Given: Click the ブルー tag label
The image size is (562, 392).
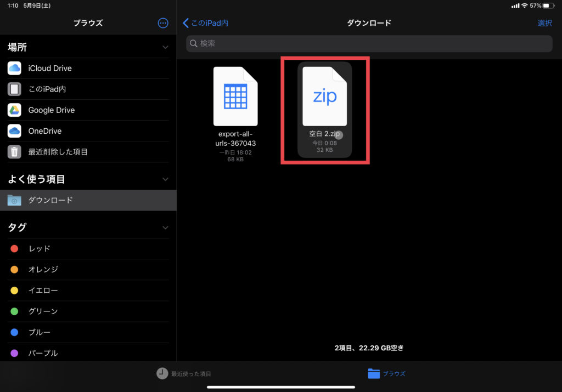Looking at the screenshot, I should tap(40, 332).
